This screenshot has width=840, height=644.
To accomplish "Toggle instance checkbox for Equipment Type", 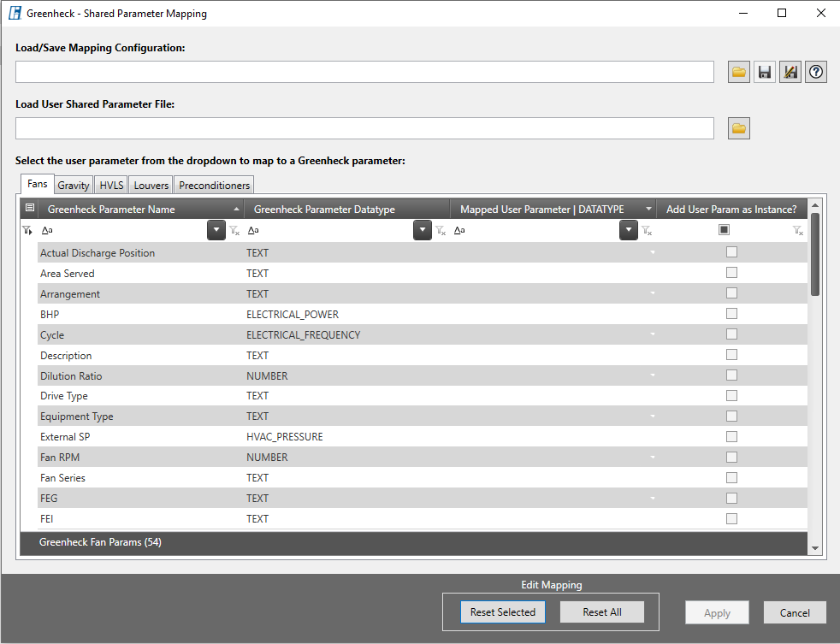I will (x=731, y=417).
